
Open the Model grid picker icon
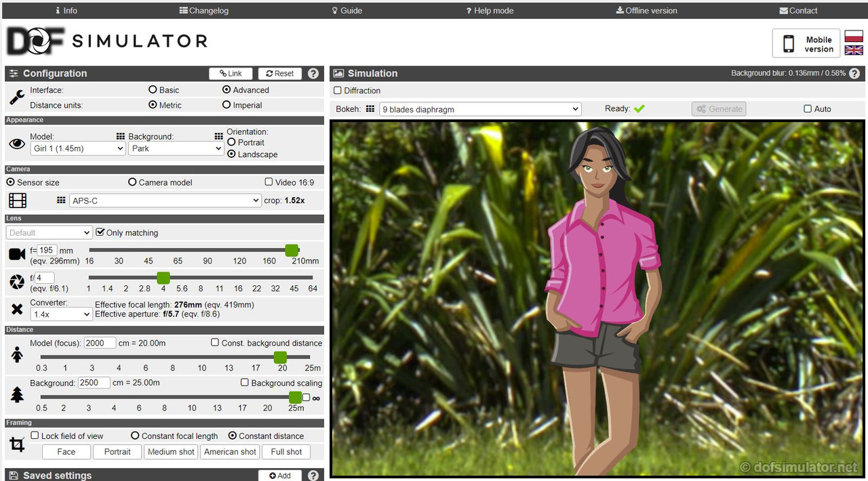tap(121, 136)
